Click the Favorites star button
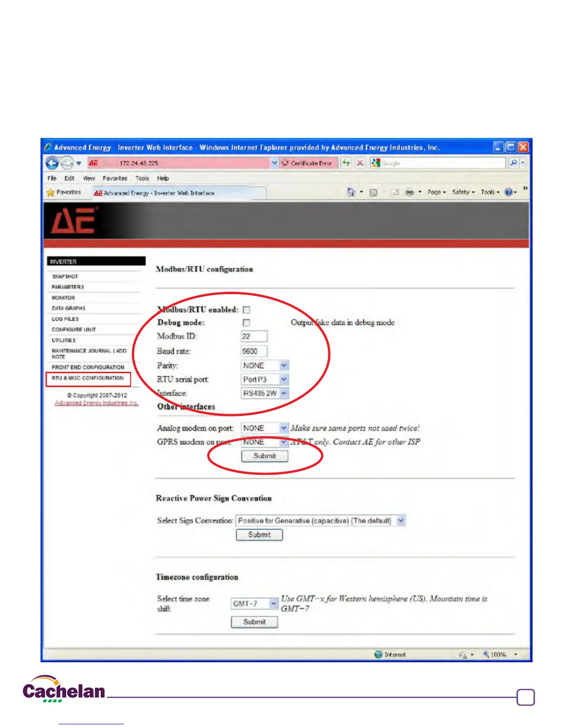The height and width of the screenshot is (728, 563). pyautogui.click(x=64, y=193)
